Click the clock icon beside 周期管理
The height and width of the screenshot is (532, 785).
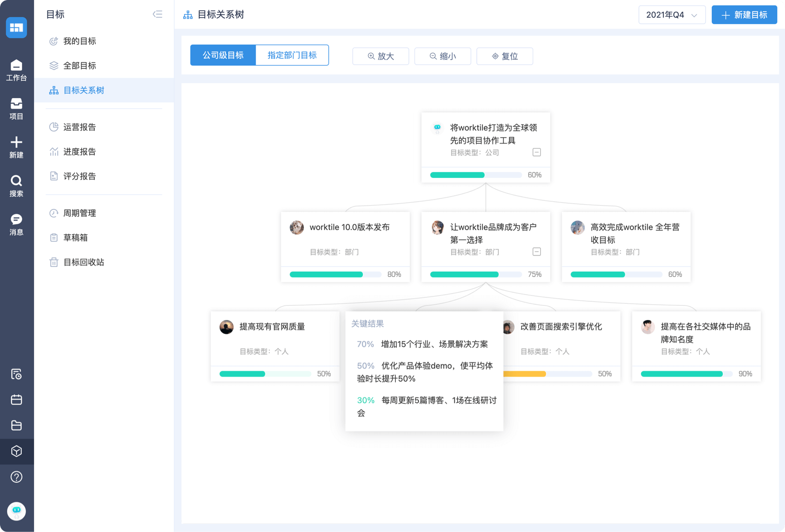[54, 213]
